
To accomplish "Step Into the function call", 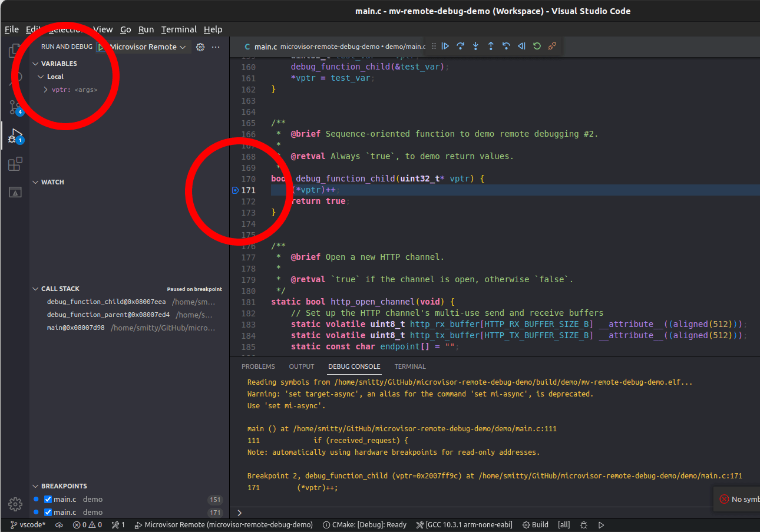I will tap(475, 46).
